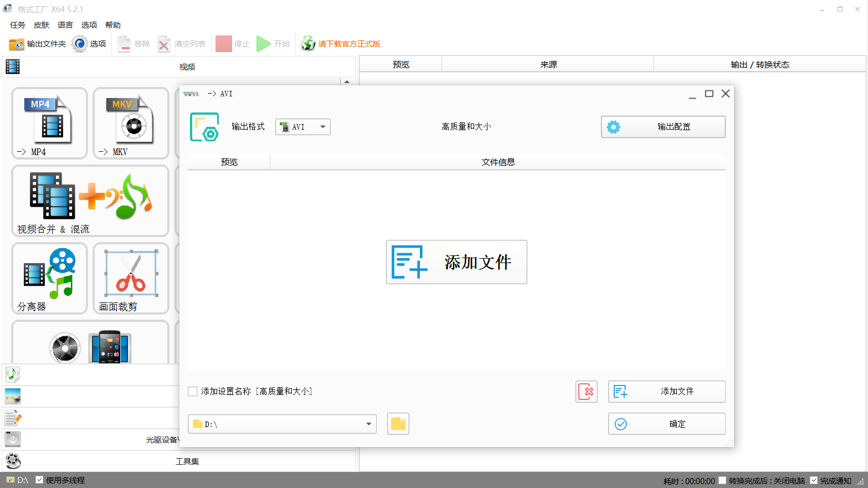The height and width of the screenshot is (488, 868).
Task: Select the MKV conversion icon
Action: [x=131, y=123]
